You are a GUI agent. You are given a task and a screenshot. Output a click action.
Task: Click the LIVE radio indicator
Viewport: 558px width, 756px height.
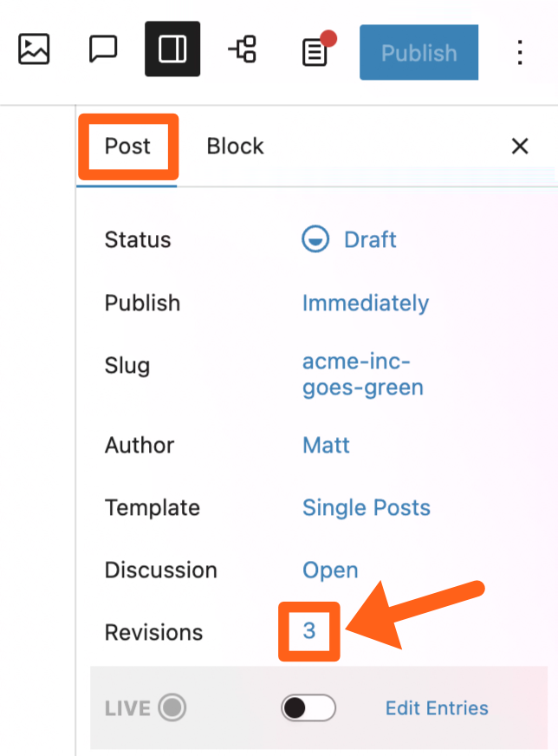173,708
